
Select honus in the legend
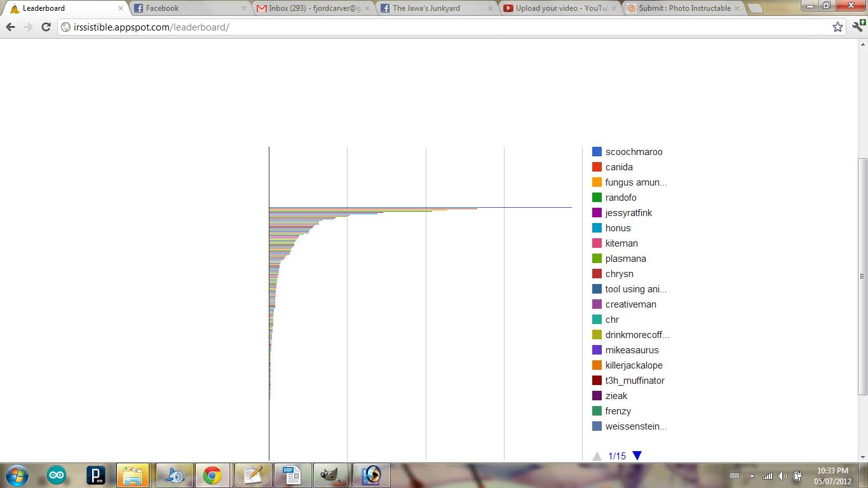pos(618,228)
